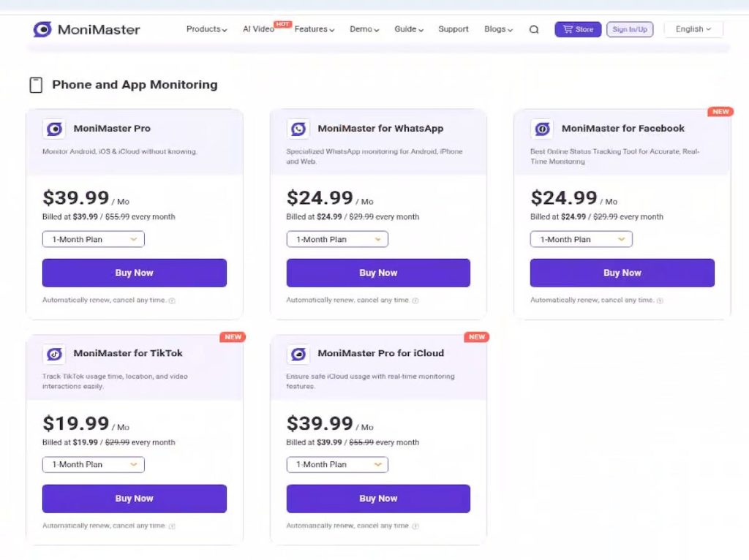The height and width of the screenshot is (560, 749).
Task: Click the phone icon beside Phone and App Monitoring
Action: (x=36, y=85)
